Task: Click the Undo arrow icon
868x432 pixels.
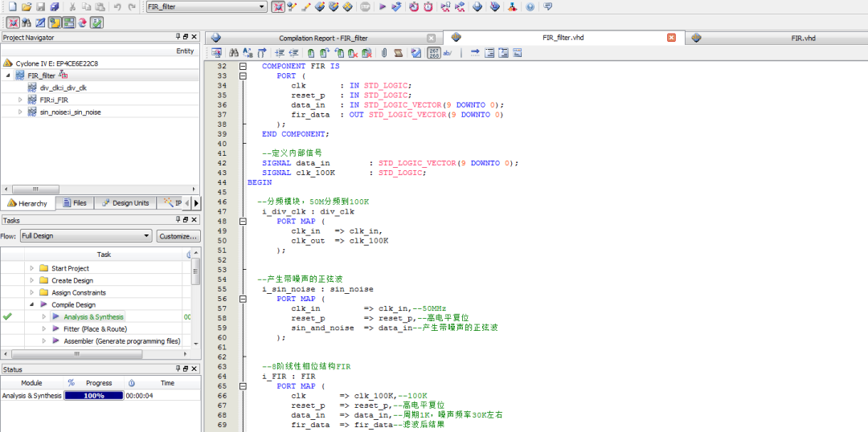Action: pyautogui.click(x=117, y=7)
